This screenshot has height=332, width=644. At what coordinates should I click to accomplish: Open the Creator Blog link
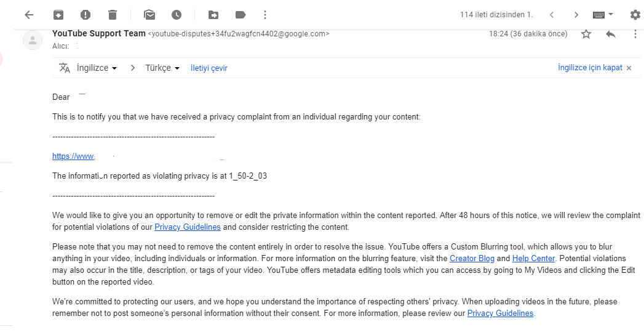click(472, 258)
